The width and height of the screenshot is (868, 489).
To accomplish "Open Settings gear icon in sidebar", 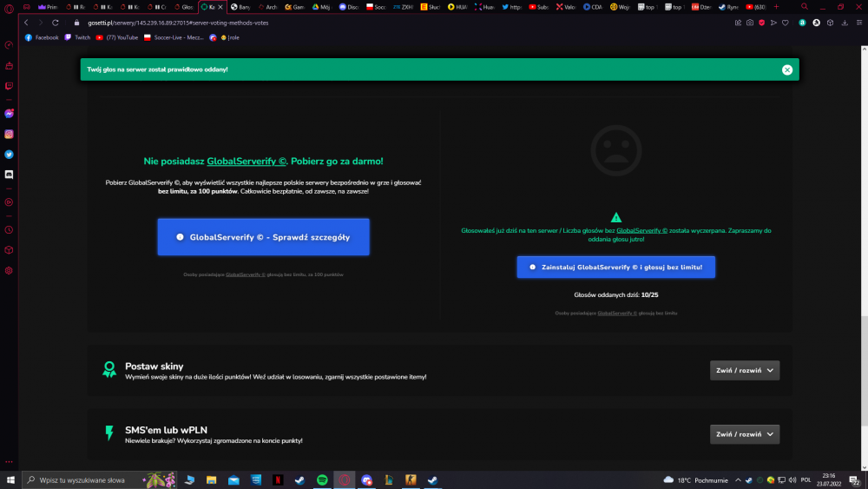I will 9,271.
